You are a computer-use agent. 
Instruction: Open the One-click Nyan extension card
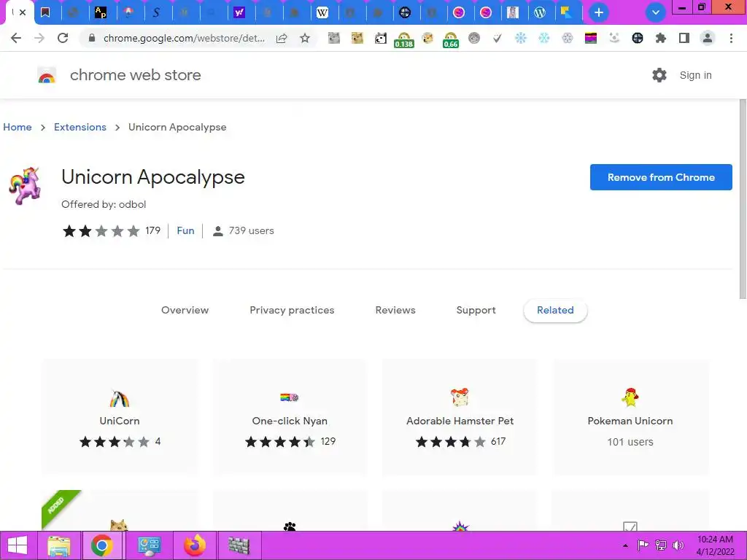point(290,417)
